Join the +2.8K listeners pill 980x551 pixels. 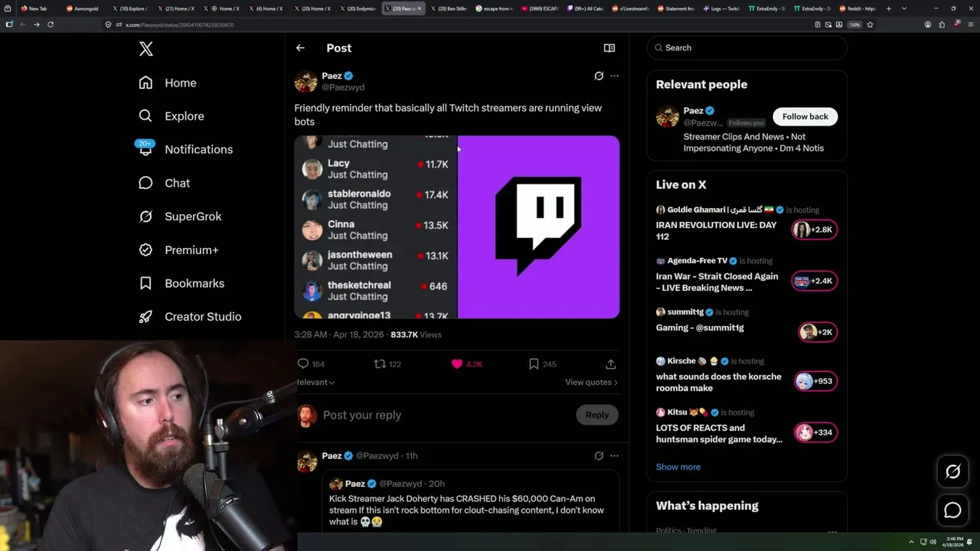815,230
